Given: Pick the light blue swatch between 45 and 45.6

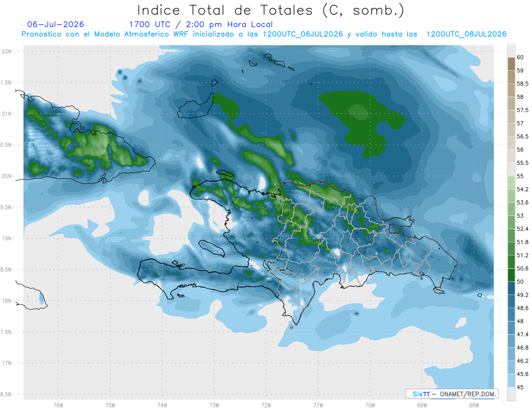Looking at the screenshot, I should click(511, 381).
